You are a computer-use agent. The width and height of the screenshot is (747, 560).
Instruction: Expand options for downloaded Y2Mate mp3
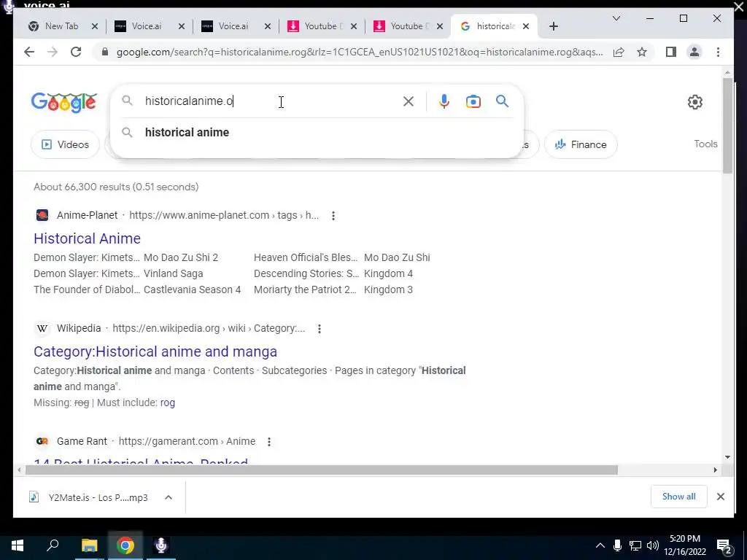169,497
